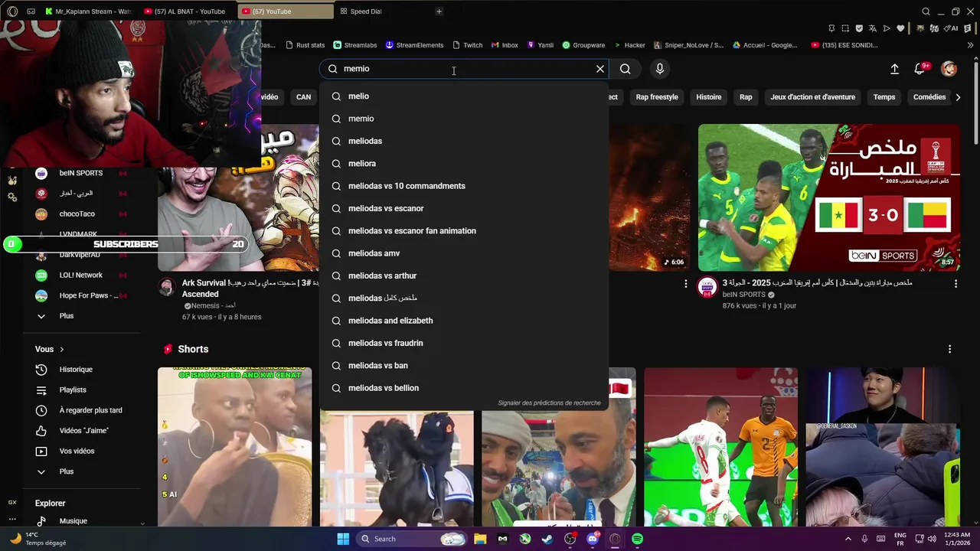Choose 'meliodas vs bellion' suggestion
This screenshot has height=551, width=980.
click(464, 388)
